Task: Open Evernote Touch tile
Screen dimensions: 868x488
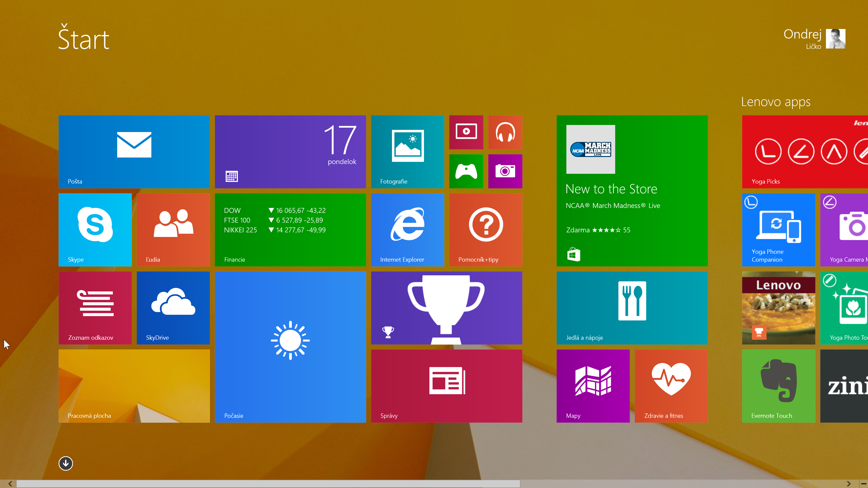Action: click(778, 386)
